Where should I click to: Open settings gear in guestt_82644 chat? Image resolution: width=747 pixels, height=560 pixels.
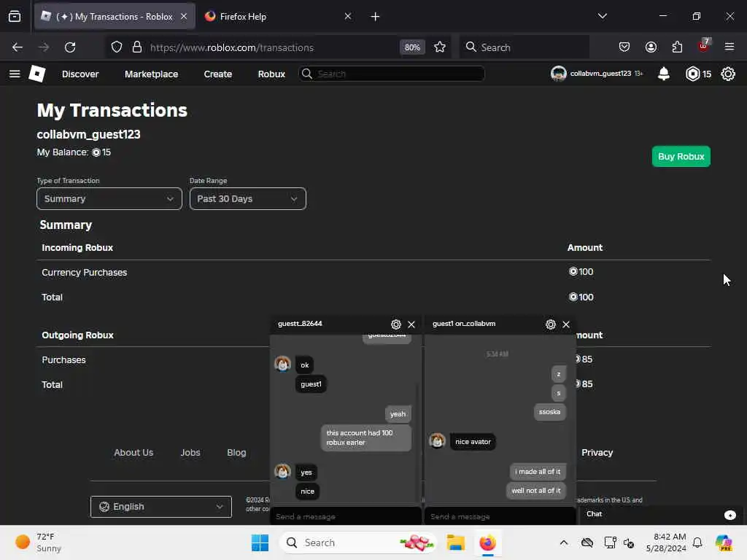[396, 324]
